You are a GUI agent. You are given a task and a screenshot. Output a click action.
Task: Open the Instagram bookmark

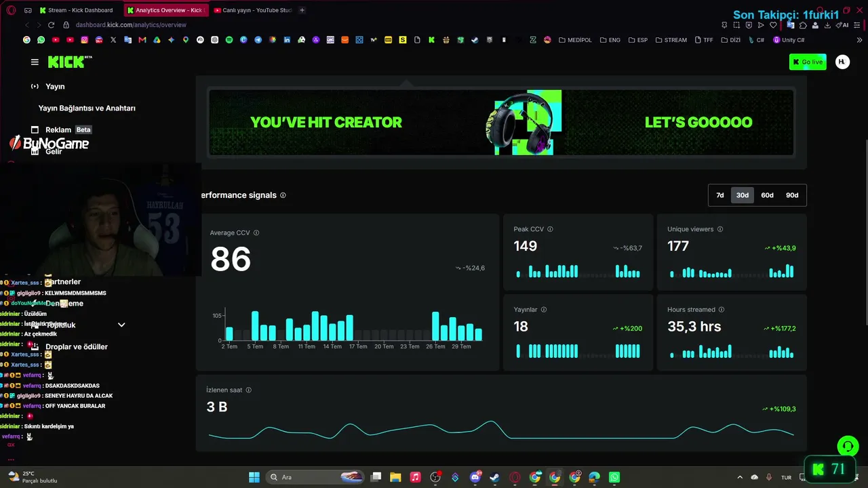pos(84,40)
